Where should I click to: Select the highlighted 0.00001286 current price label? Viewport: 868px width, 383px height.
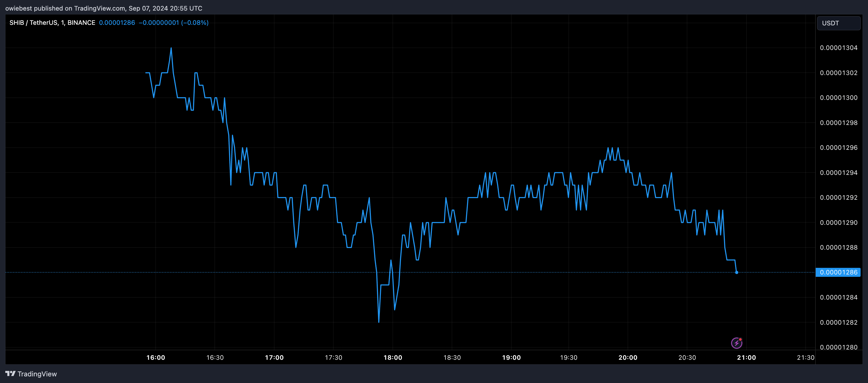[x=838, y=272]
